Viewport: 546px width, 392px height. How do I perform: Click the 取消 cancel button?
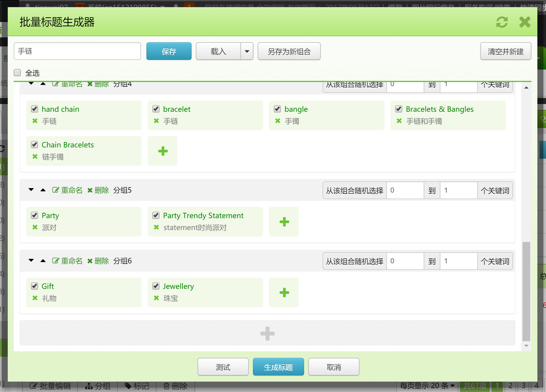[x=334, y=367]
